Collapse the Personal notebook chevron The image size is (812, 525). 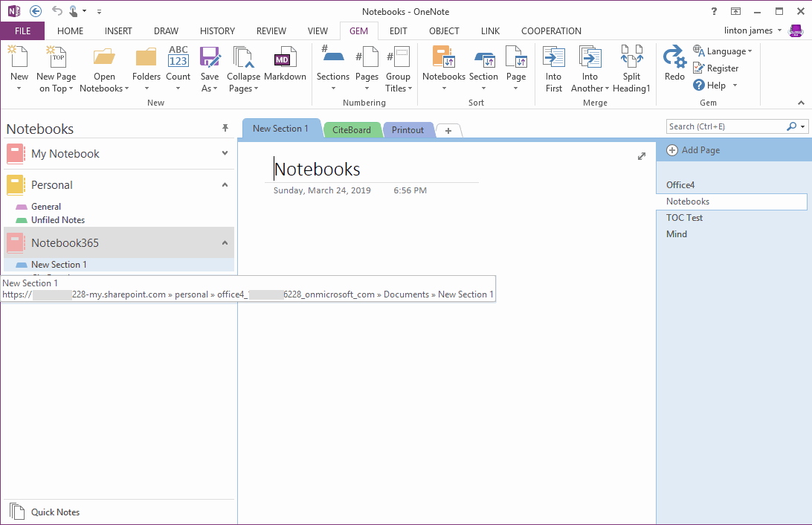tap(225, 185)
